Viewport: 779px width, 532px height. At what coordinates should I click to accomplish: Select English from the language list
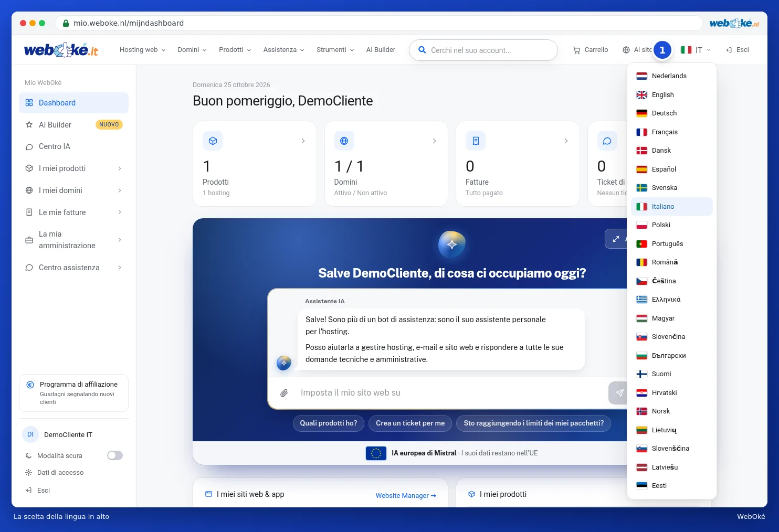coord(672,95)
